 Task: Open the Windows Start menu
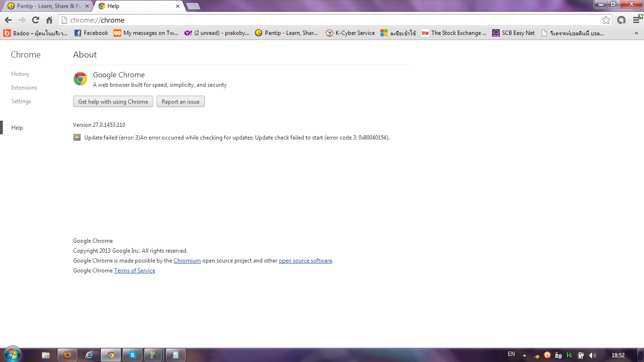tap(12, 354)
